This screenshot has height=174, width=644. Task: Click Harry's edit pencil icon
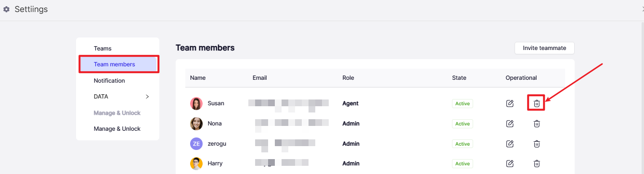[x=510, y=163]
